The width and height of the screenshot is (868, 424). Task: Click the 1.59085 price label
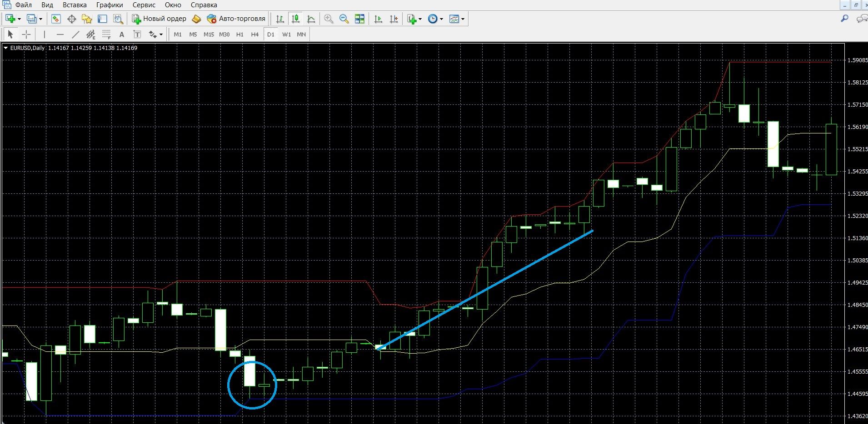[x=858, y=60]
